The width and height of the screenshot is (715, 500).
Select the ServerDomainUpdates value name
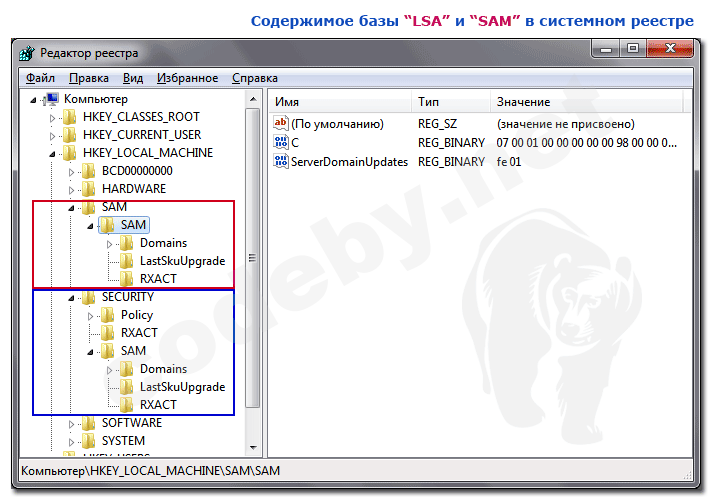tap(349, 162)
